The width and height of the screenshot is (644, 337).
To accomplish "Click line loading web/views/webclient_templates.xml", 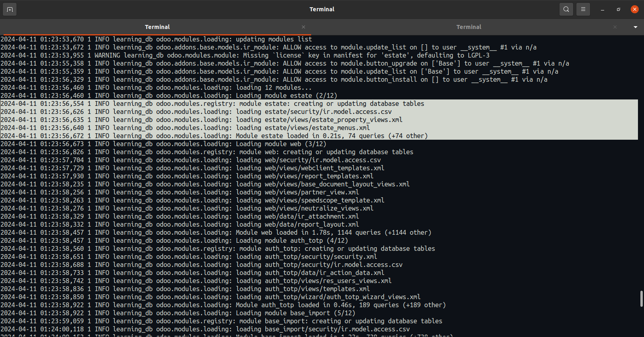I will [x=192, y=168].
